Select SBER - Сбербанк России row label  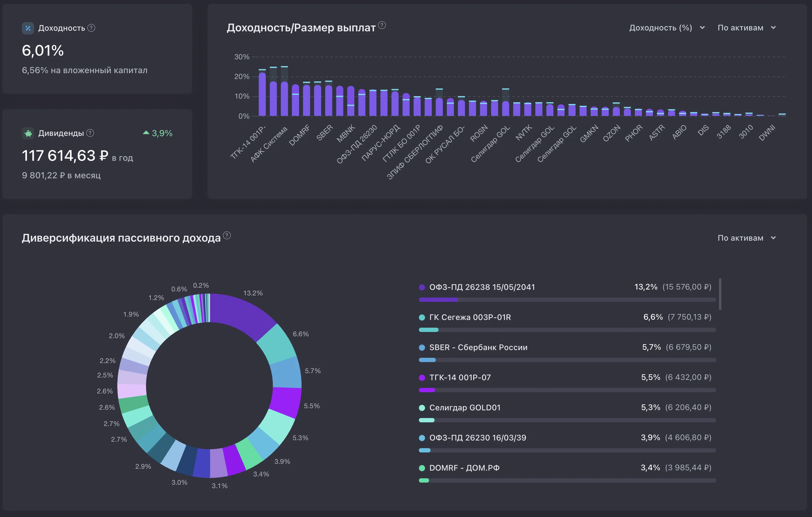478,347
